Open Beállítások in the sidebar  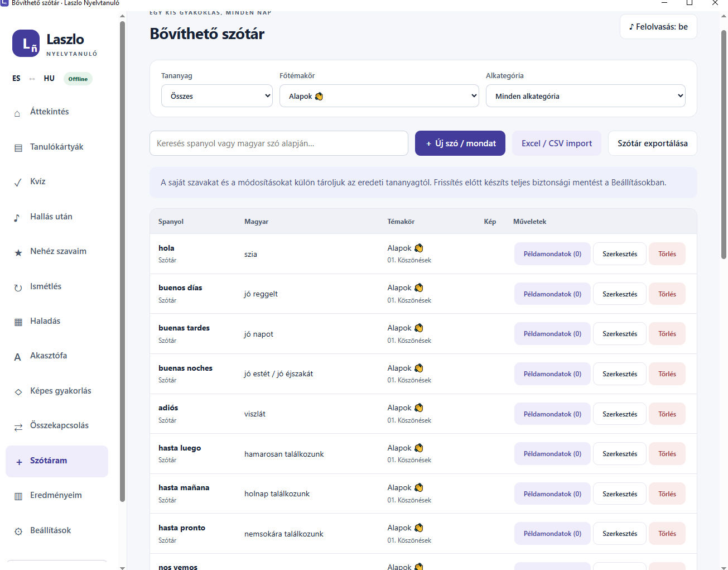[57, 530]
